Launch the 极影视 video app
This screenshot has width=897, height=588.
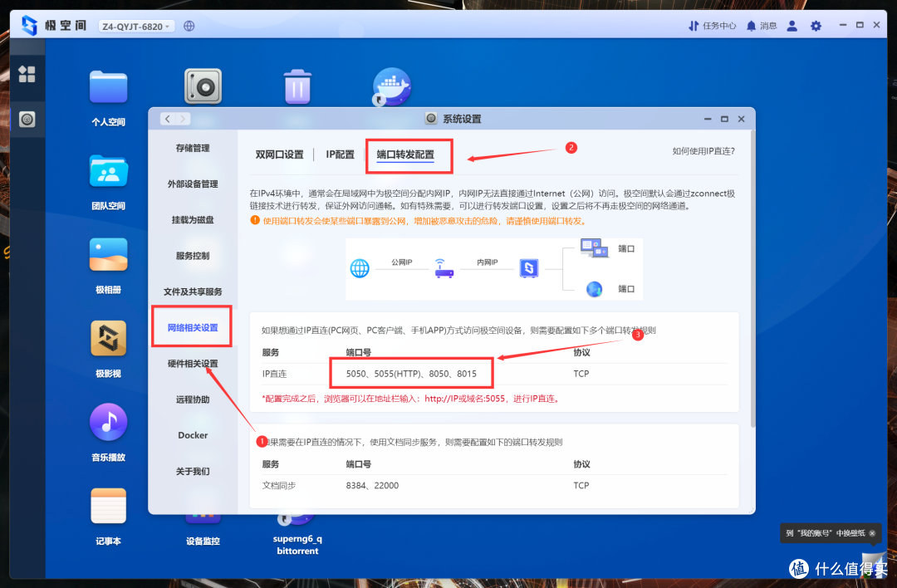click(x=108, y=338)
